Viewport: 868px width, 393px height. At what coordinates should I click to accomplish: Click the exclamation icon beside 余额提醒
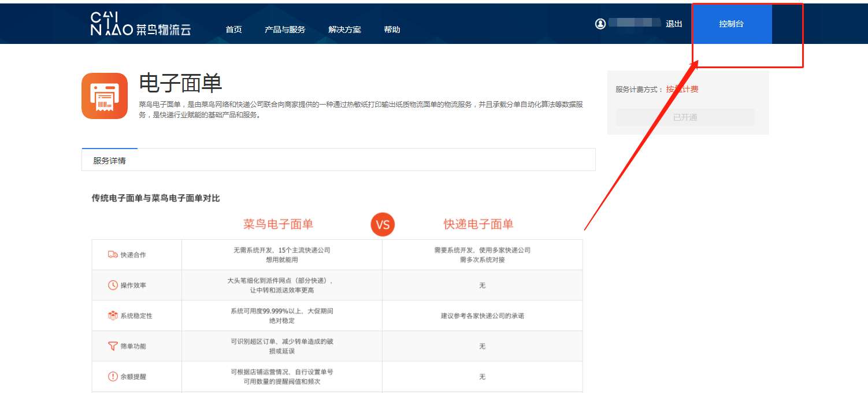pyautogui.click(x=113, y=376)
